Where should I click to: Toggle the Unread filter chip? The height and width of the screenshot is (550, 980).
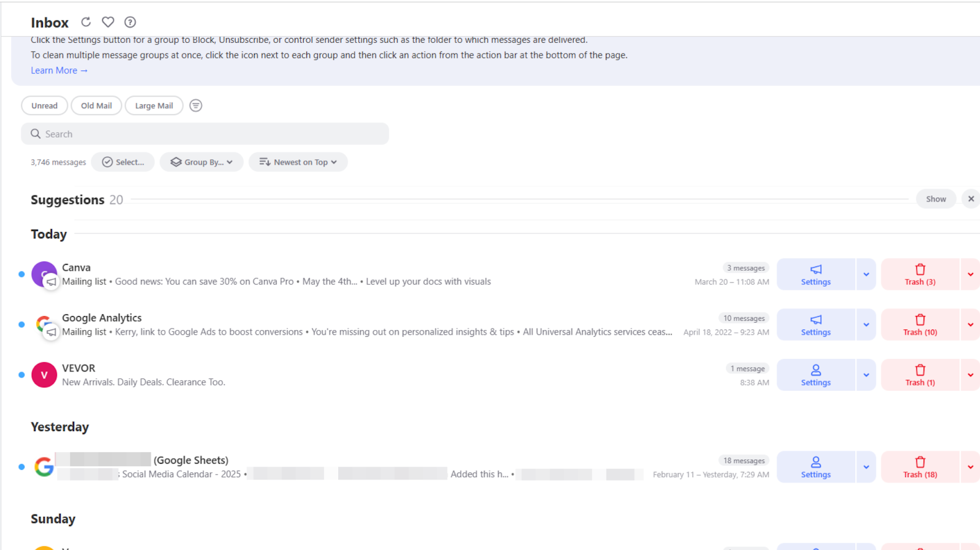(x=45, y=105)
